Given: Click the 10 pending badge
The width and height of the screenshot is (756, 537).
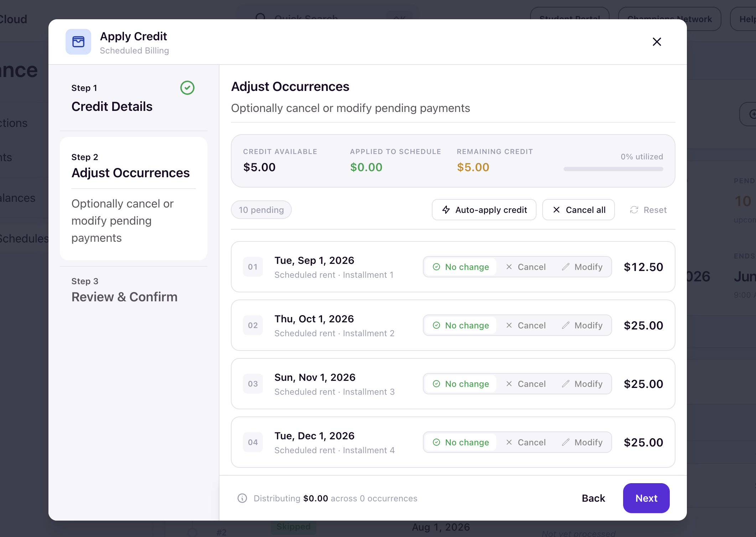Looking at the screenshot, I should coord(261,210).
